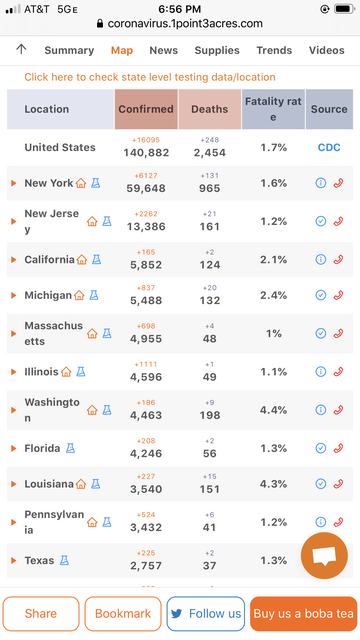
Task: Expand the Illinois row triangle
Action: [13, 372]
